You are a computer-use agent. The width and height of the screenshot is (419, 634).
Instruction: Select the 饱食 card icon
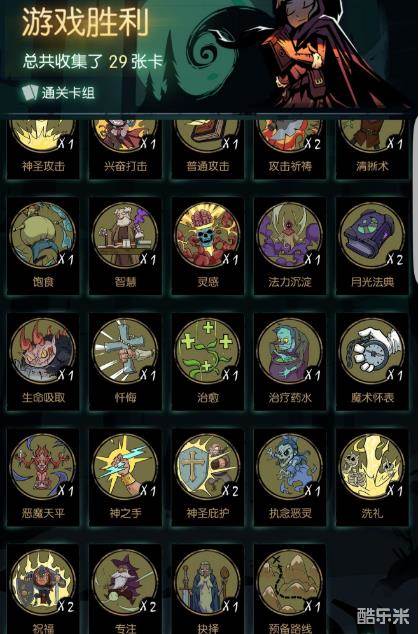pos(43,246)
